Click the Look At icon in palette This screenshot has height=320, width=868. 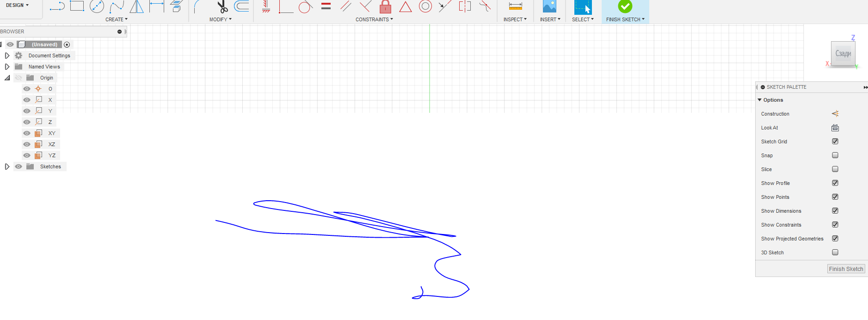coord(835,128)
